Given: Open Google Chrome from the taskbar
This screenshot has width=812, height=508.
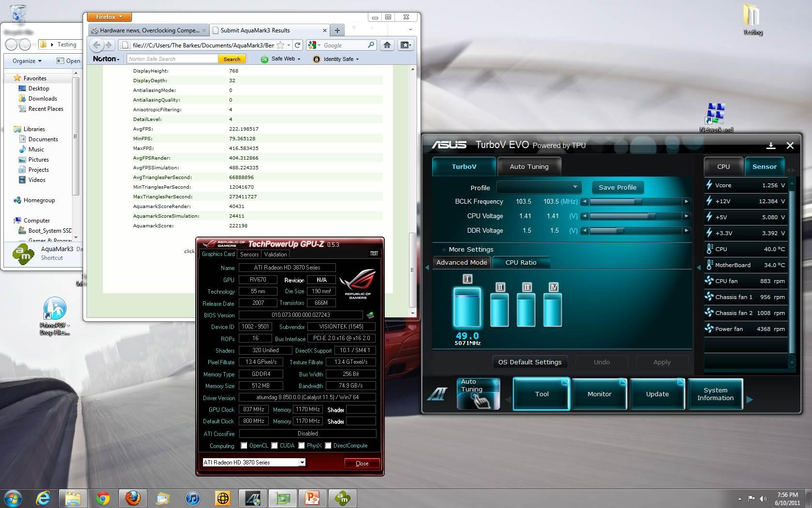Looking at the screenshot, I should coord(102,498).
